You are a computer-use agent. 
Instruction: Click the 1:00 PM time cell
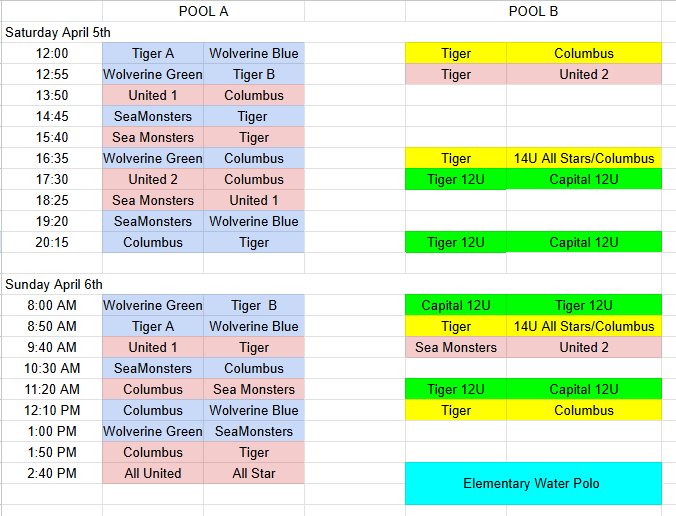click(x=51, y=431)
